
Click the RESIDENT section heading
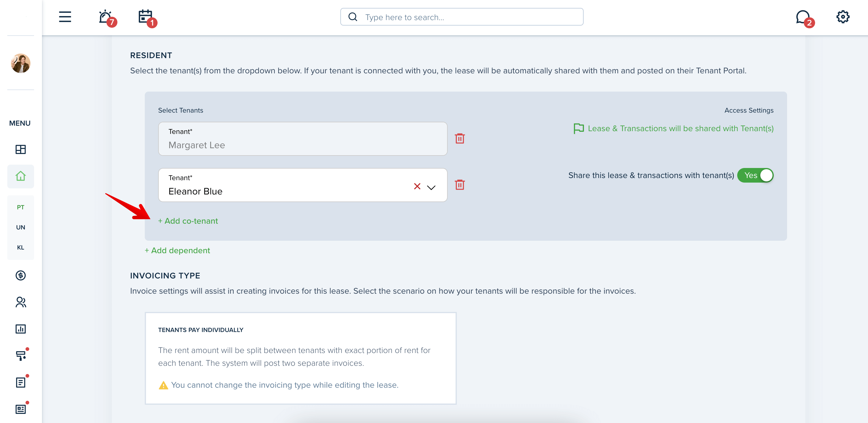point(151,56)
